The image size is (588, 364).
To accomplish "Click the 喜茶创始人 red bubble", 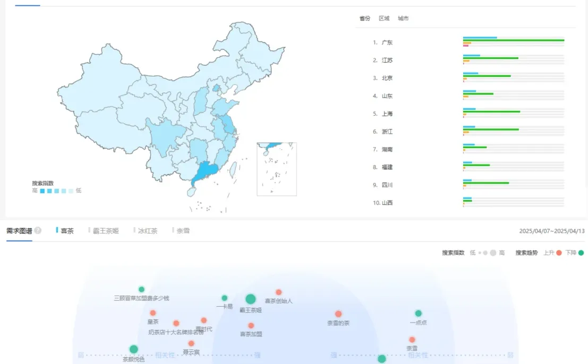I will pyautogui.click(x=279, y=292).
